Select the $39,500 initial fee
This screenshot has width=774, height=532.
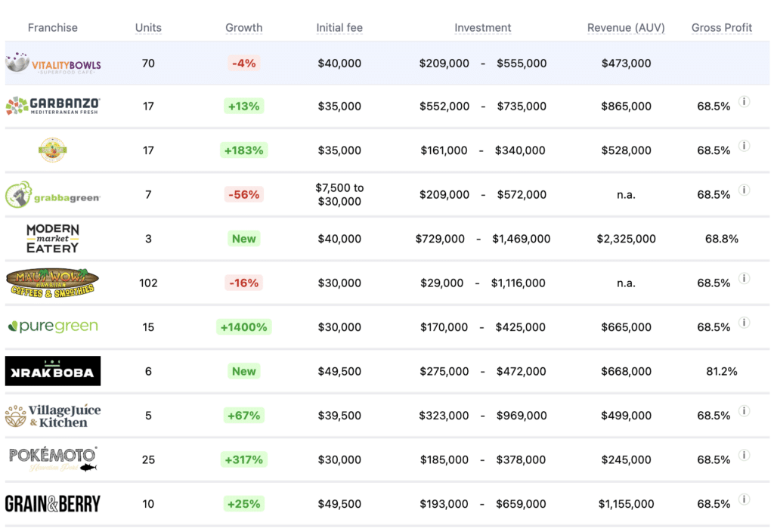pyautogui.click(x=339, y=416)
